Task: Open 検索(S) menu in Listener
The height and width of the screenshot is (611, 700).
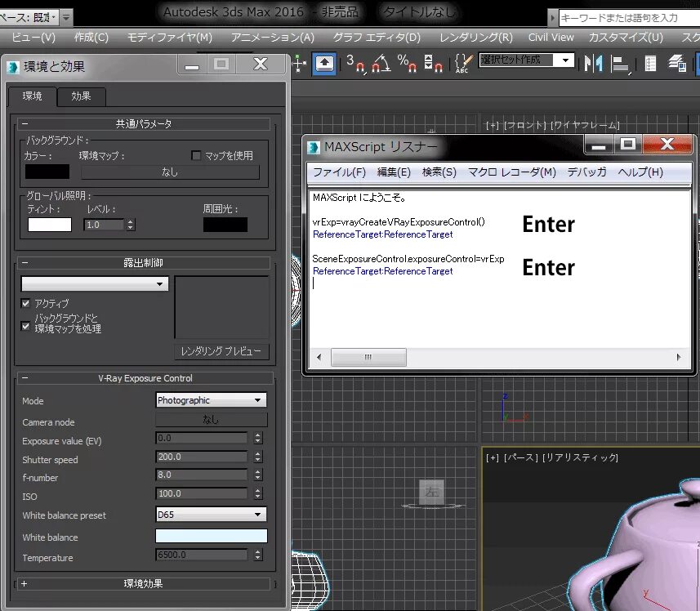Action: point(439,172)
